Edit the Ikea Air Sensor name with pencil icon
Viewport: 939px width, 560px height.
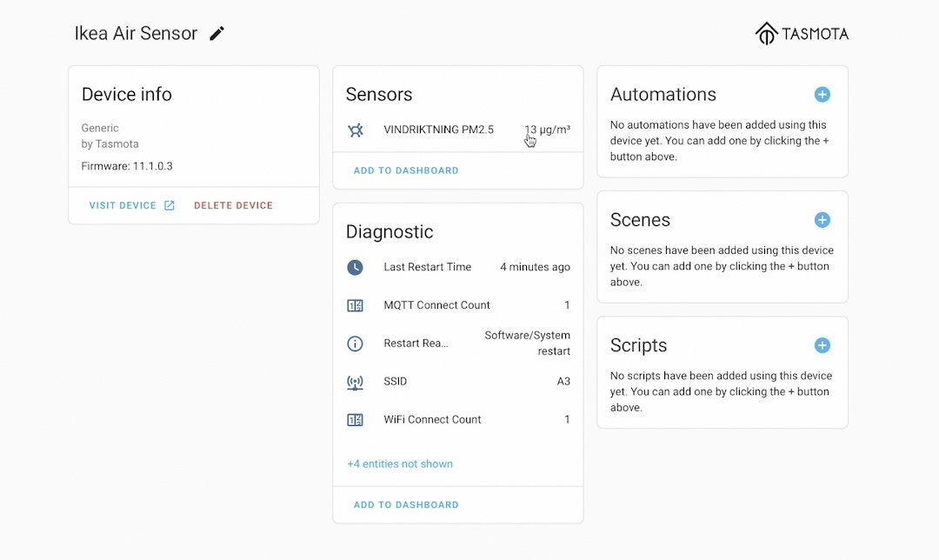216,34
